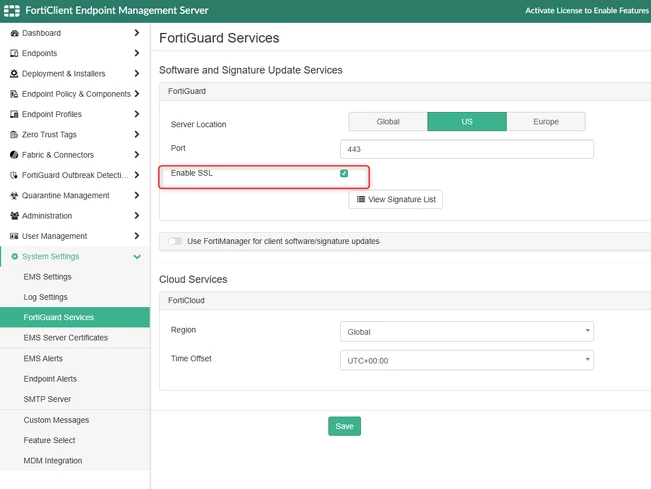Click the Endpoint Profiles icon

(x=14, y=114)
